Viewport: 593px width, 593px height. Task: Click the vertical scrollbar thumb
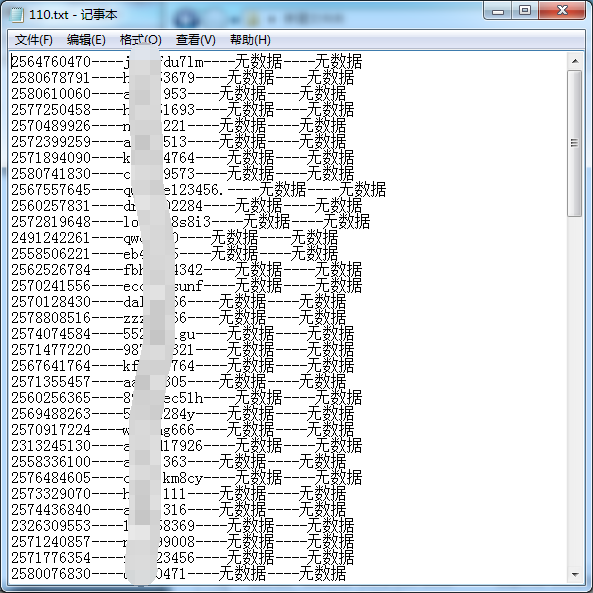[575, 143]
